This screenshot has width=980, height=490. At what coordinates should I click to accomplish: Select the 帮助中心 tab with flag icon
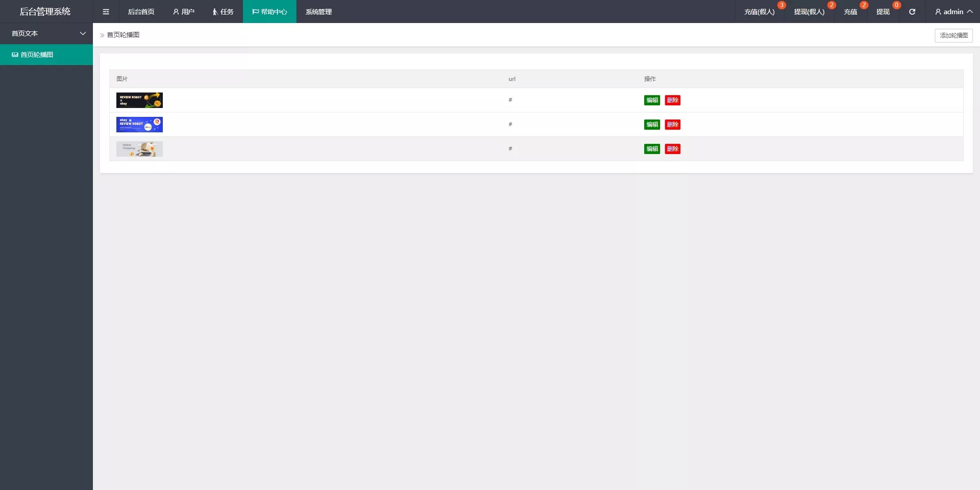(x=269, y=12)
